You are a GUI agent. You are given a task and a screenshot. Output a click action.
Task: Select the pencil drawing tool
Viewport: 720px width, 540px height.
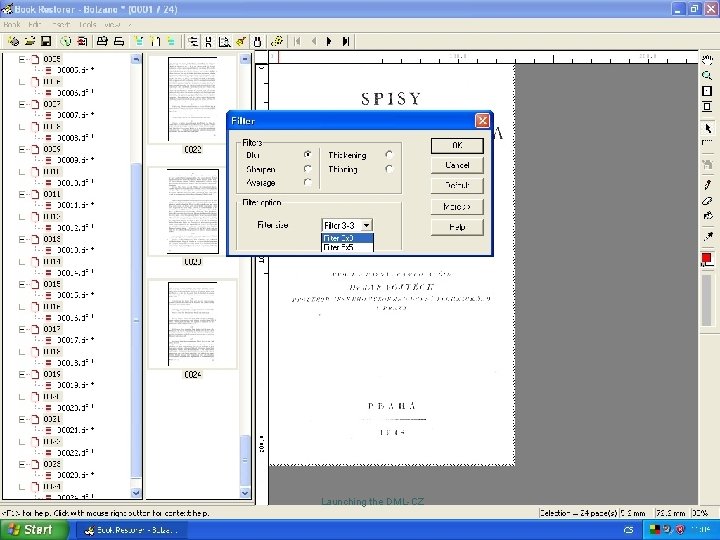[x=707, y=185]
